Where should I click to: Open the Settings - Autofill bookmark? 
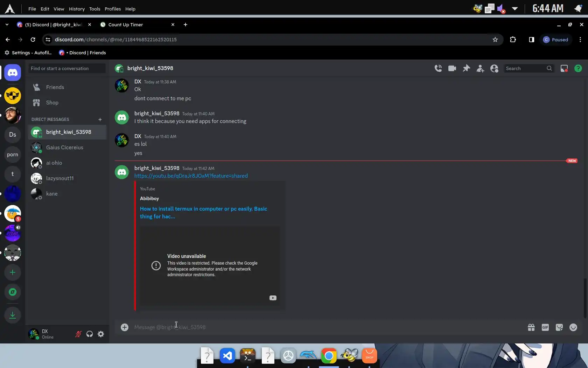(28, 53)
